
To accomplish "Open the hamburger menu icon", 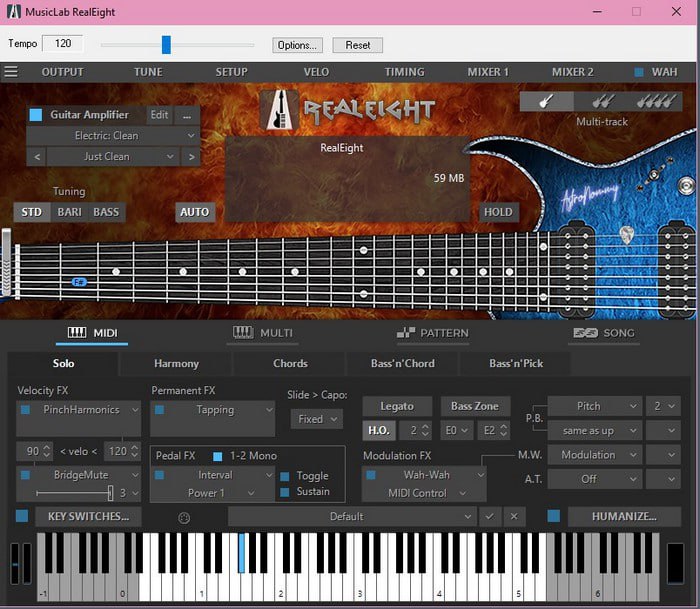I will (x=11, y=71).
